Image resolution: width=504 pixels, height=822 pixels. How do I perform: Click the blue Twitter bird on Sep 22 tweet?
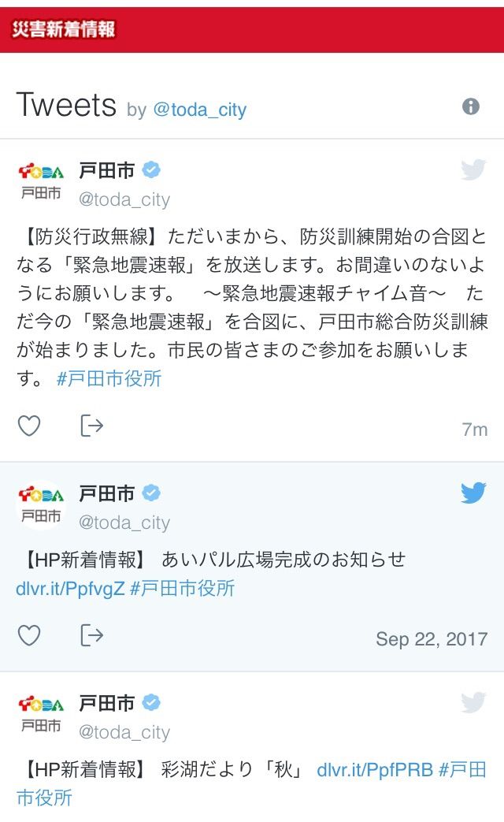(x=473, y=493)
